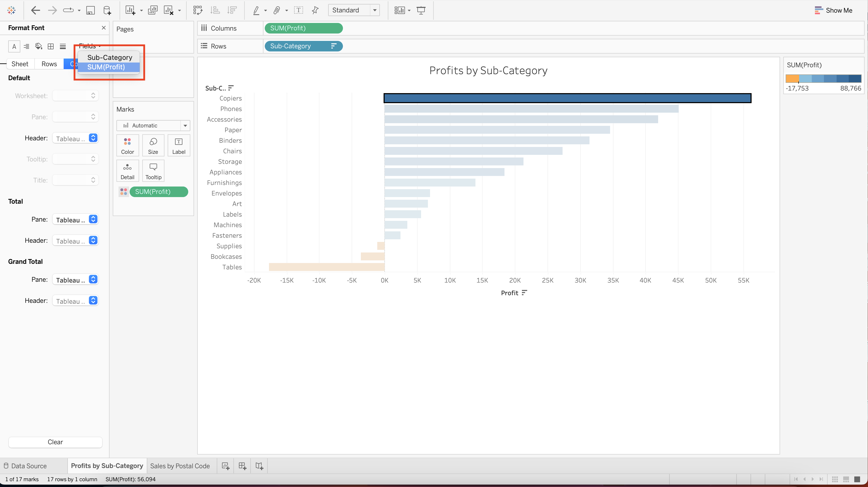
Task: Select the Borders format icon
Action: 51,46
